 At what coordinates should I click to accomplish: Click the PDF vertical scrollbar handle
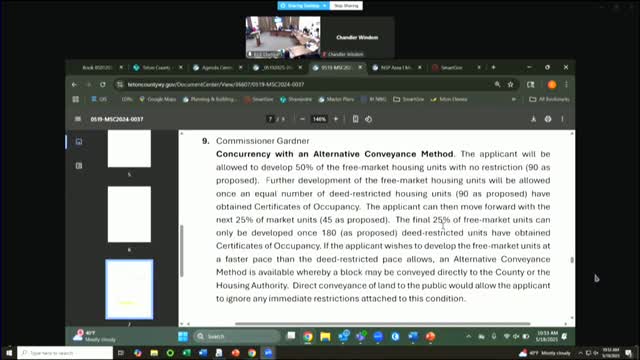click(572, 260)
